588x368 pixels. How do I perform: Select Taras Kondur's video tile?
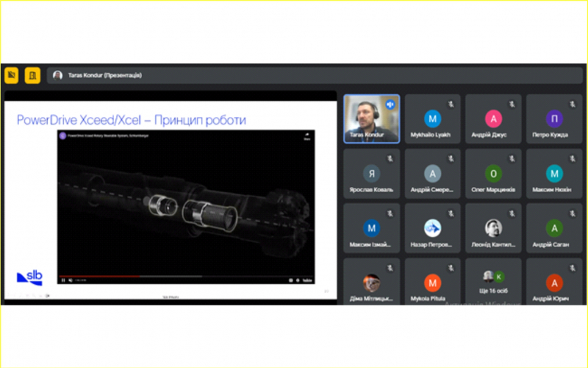click(372, 118)
